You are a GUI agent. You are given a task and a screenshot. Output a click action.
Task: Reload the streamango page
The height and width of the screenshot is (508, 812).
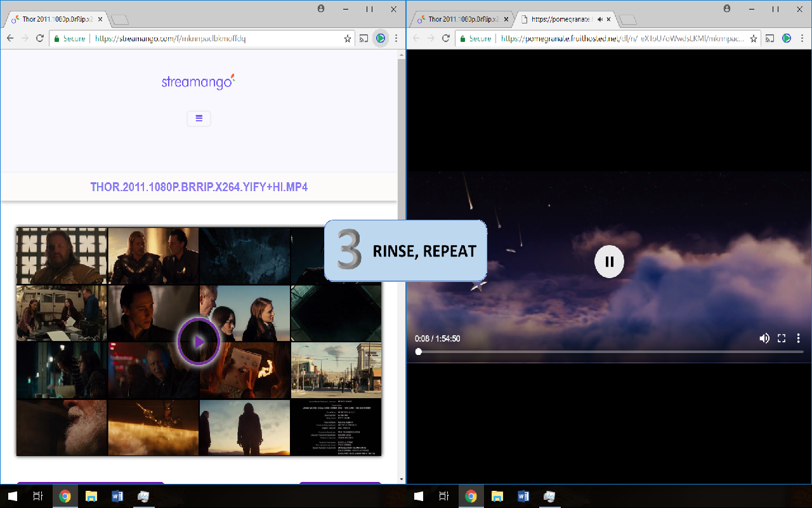point(40,39)
